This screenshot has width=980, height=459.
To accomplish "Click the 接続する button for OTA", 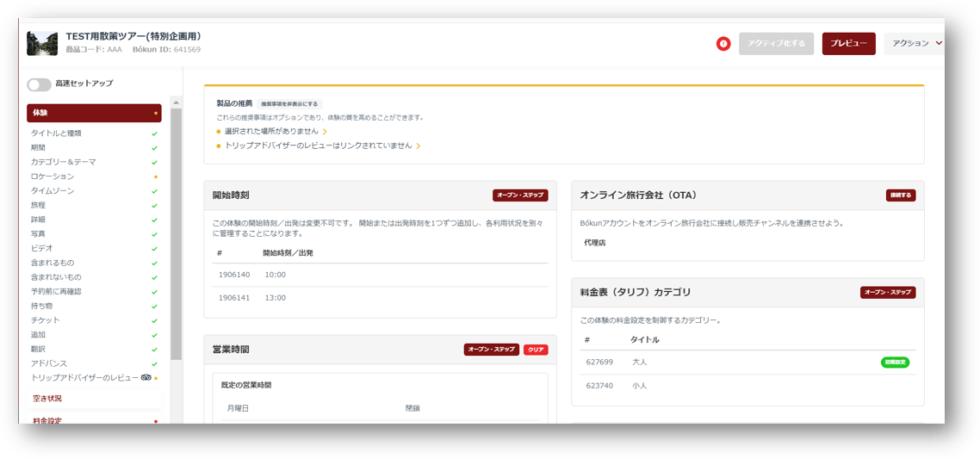I will coord(900,195).
